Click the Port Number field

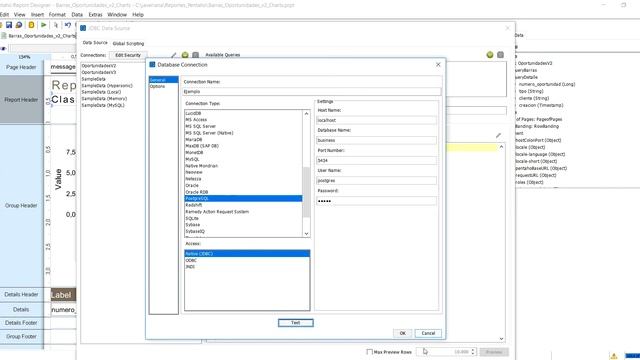(x=376, y=160)
